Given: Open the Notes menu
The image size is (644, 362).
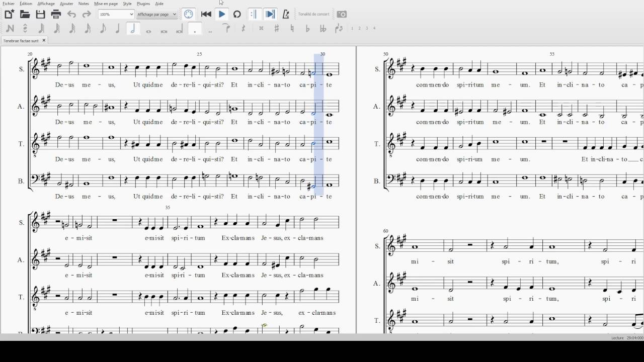Looking at the screenshot, I should pyautogui.click(x=84, y=4).
